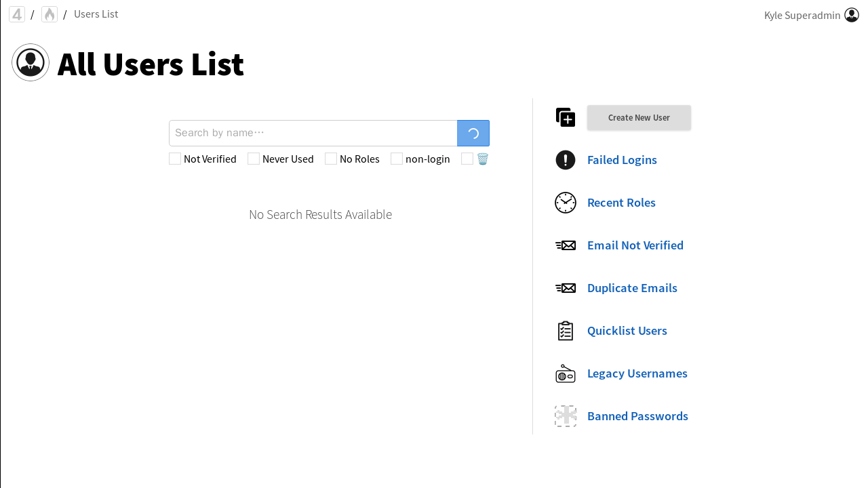The image size is (868, 488).
Task: Click the clock icon beside Recent Roles
Action: coord(566,203)
